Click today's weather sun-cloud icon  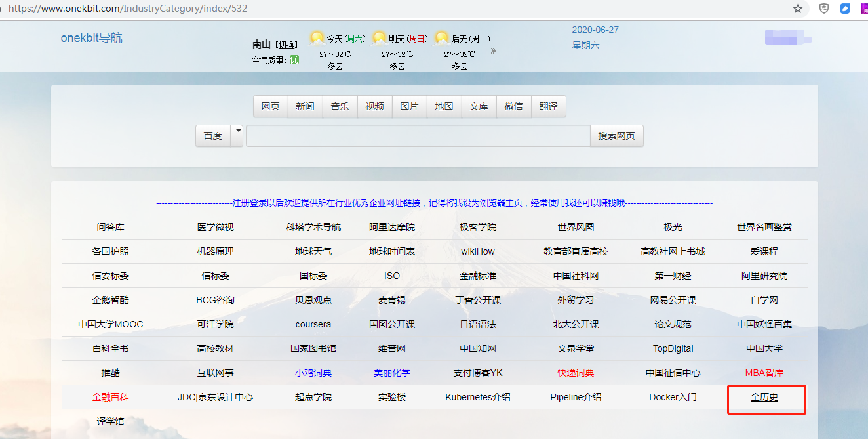coord(317,38)
